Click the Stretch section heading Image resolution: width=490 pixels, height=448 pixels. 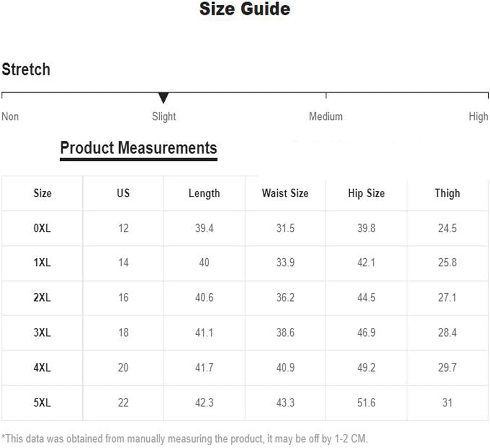tap(26, 69)
